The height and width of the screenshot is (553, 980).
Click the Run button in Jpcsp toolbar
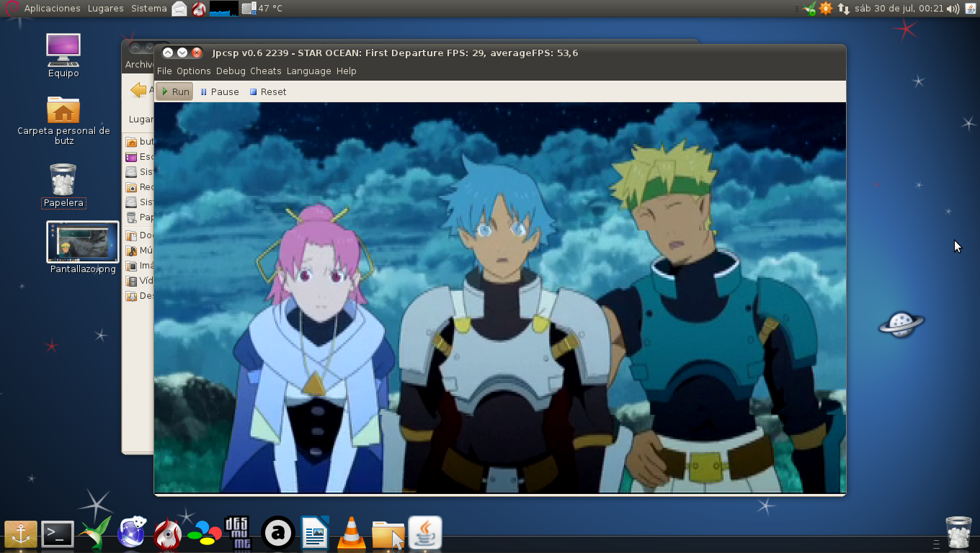[174, 92]
